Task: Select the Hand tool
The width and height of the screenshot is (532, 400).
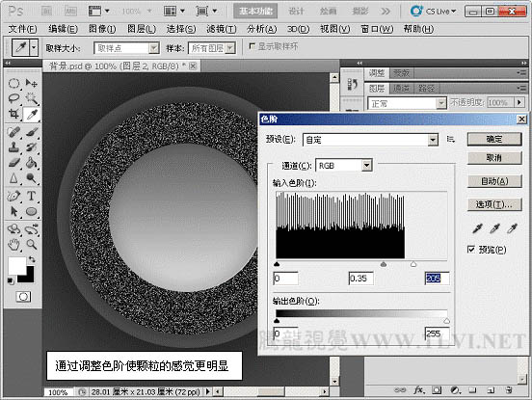Action: click(x=13, y=245)
